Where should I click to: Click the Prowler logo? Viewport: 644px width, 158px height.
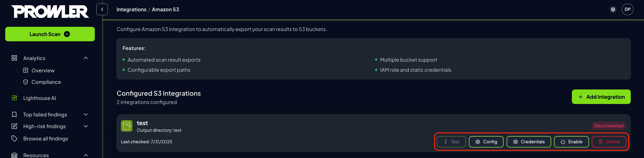[50, 11]
